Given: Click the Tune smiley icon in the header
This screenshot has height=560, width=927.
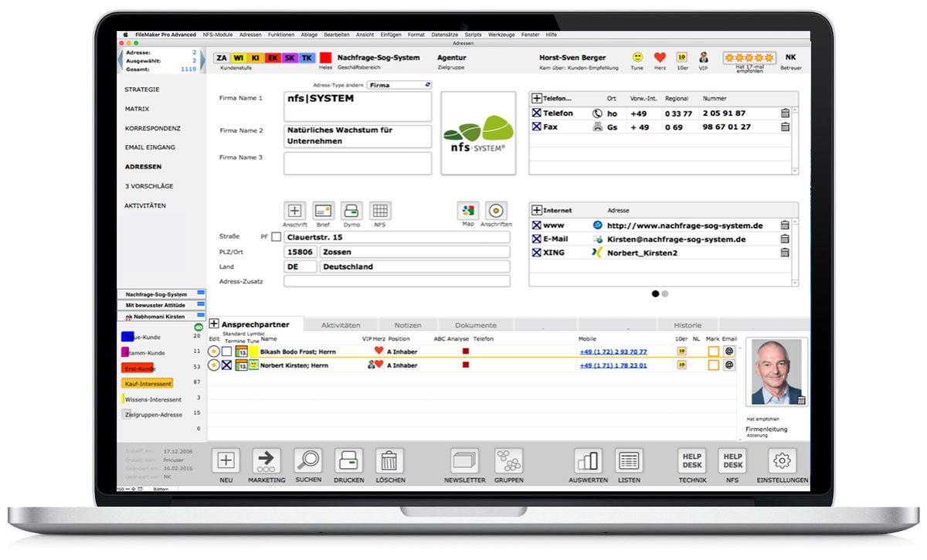Looking at the screenshot, I should pyautogui.click(x=637, y=57).
